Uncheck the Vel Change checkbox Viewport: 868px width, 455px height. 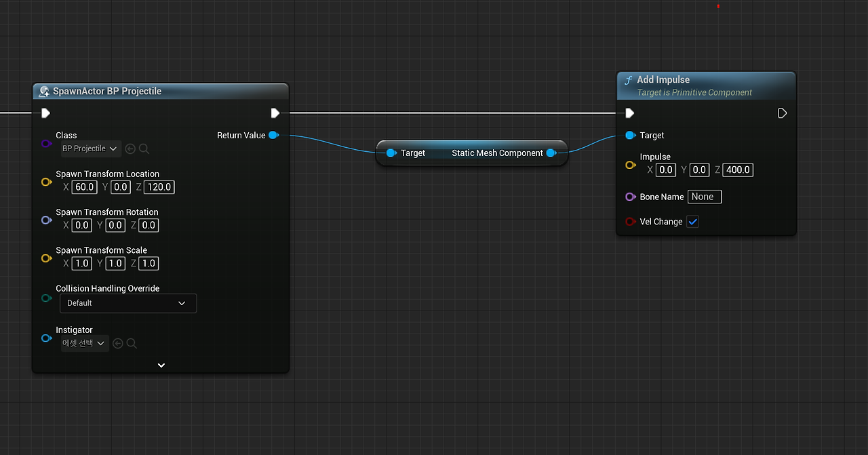pos(692,222)
